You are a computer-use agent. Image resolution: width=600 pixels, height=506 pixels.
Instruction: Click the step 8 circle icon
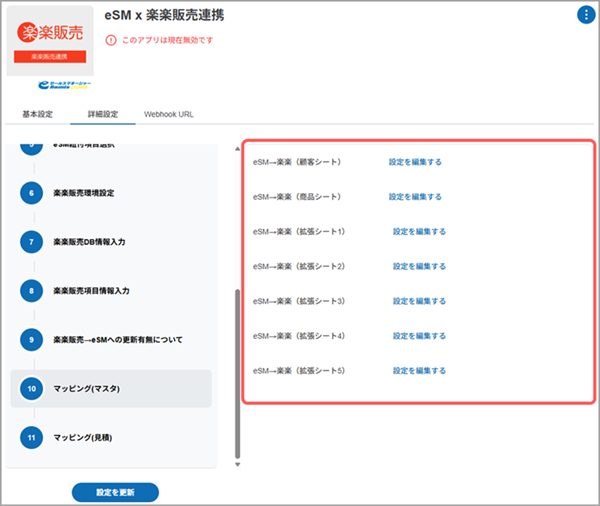point(31,291)
